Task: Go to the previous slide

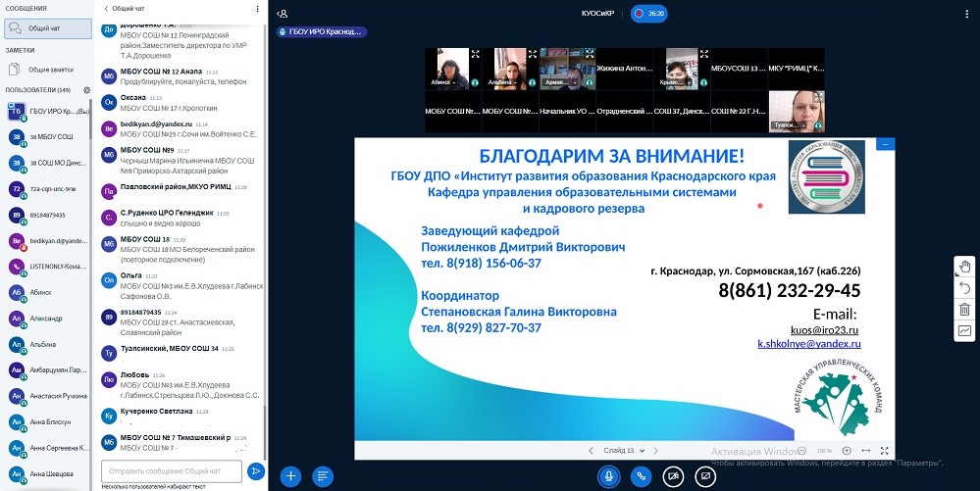Action: tap(591, 451)
